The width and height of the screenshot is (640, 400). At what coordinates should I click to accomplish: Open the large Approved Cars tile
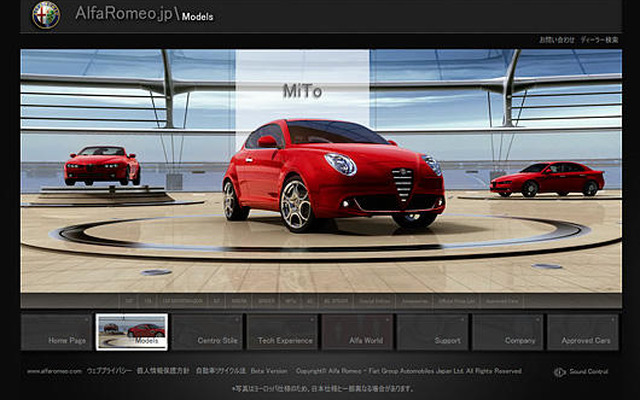click(583, 332)
